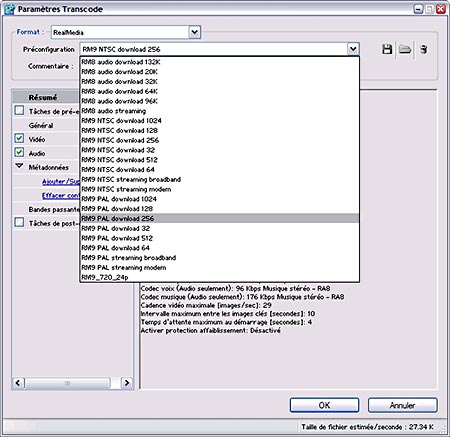Choose RM9 NTSC download 64 from list
450x437 pixels.
coord(219,170)
